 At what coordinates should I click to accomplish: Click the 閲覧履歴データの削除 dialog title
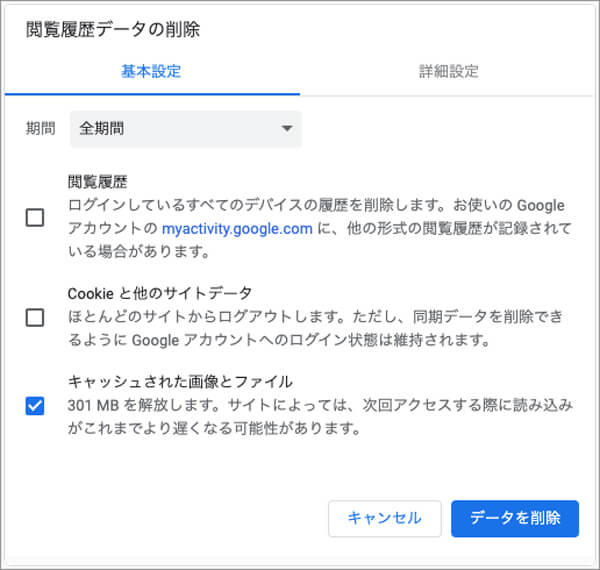pyautogui.click(x=112, y=29)
